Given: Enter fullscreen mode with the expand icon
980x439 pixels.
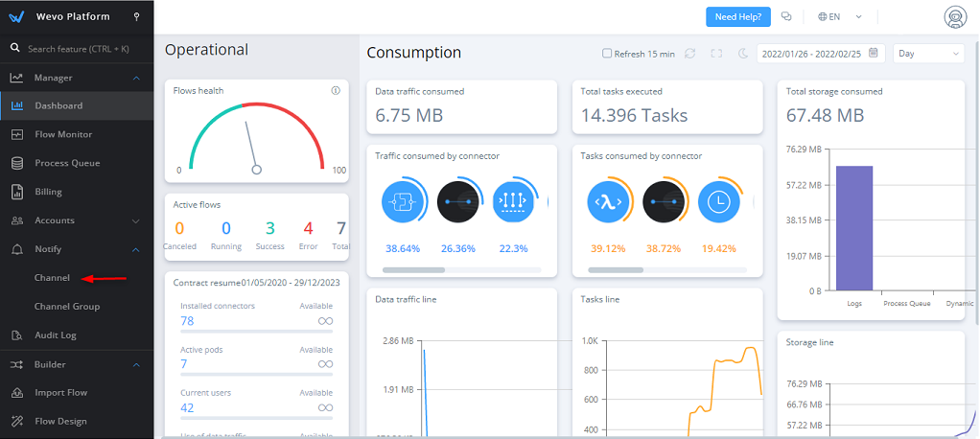Looking at the screenshot, I should (716, 54).
